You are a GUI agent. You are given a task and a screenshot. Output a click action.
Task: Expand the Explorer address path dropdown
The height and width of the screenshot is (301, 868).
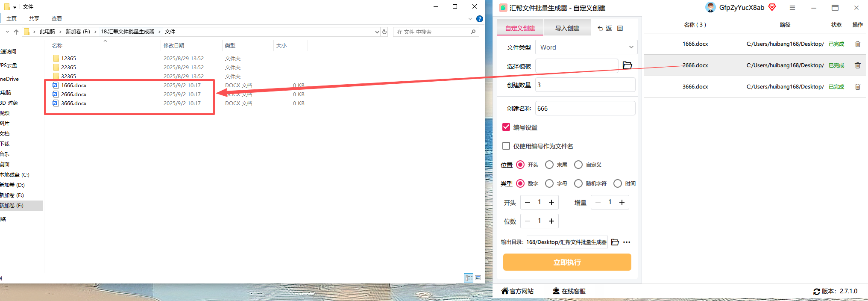[377, 32]
